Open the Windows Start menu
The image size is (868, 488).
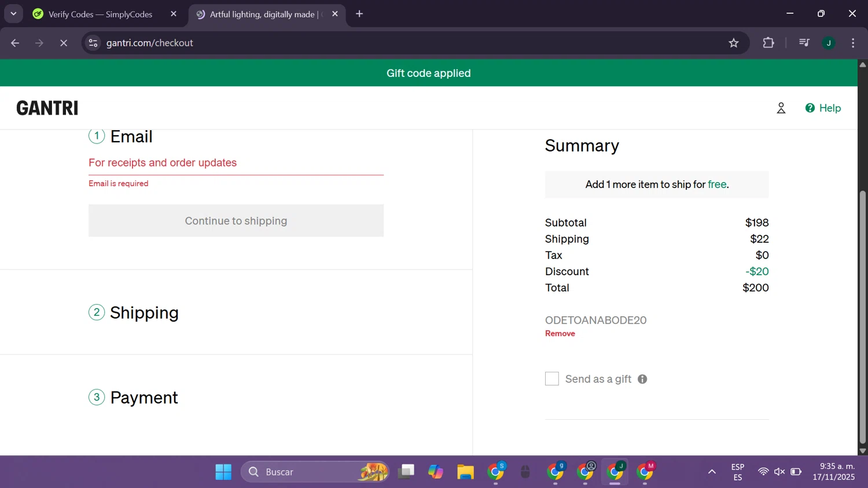click(x=223, y=472)
